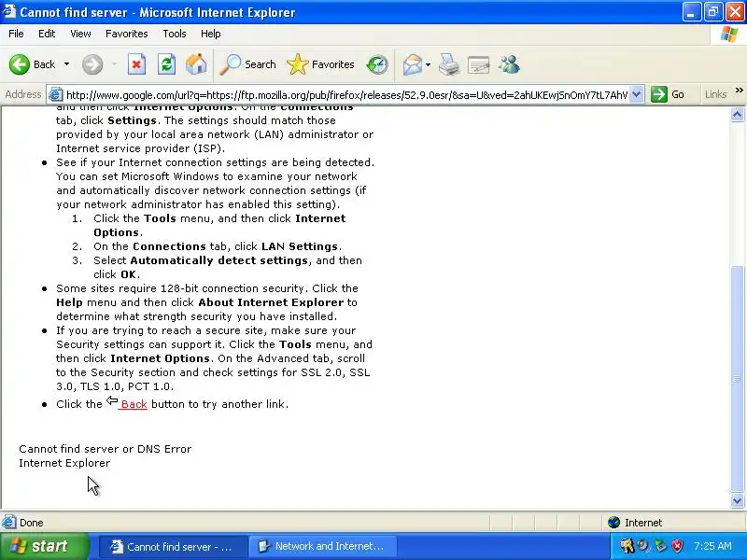The image size is (747, 560).
Task: Expand the Links toolbar chevron
Action: pos(739,90)
